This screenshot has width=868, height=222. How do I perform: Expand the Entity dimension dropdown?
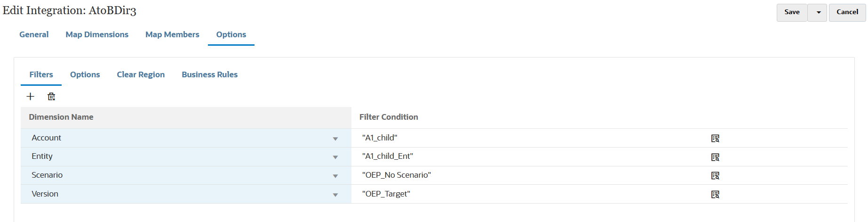tap(335, 157)
